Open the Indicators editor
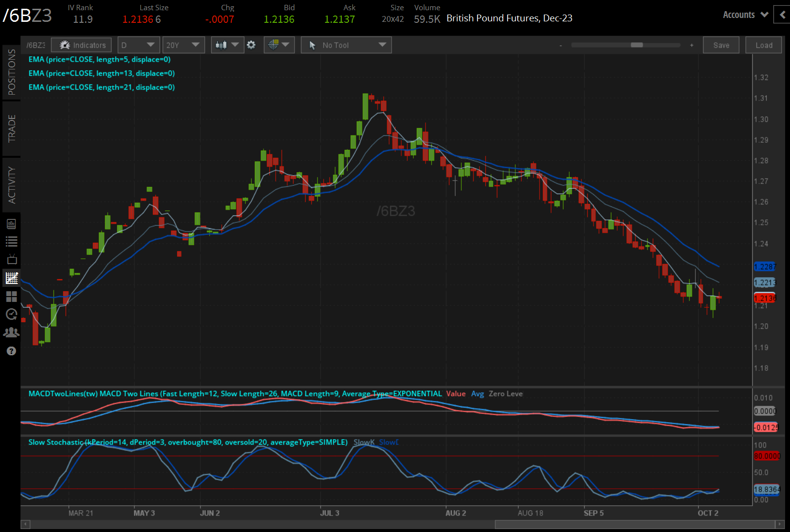The width and height of the screenshot is (790, 532). click(81, 45)
